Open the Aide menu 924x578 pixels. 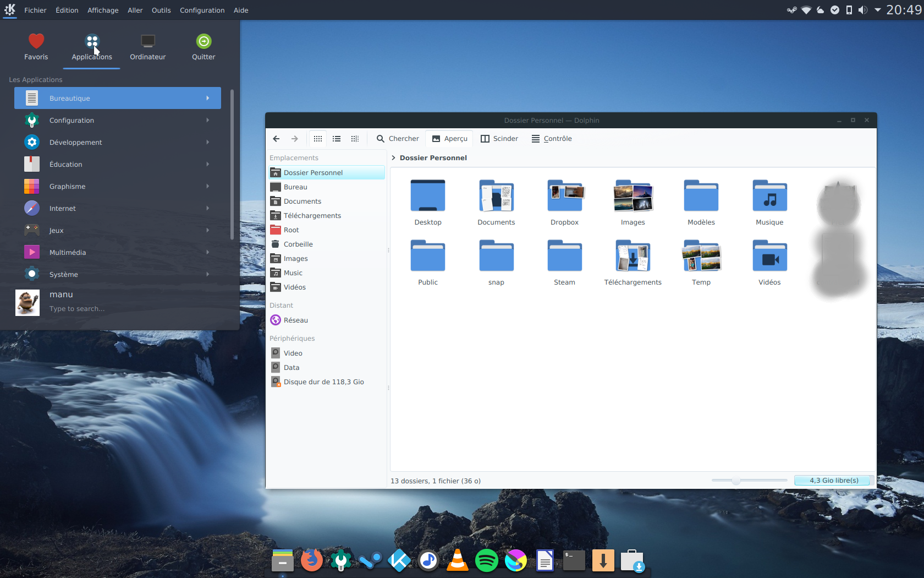pos(241,10)
